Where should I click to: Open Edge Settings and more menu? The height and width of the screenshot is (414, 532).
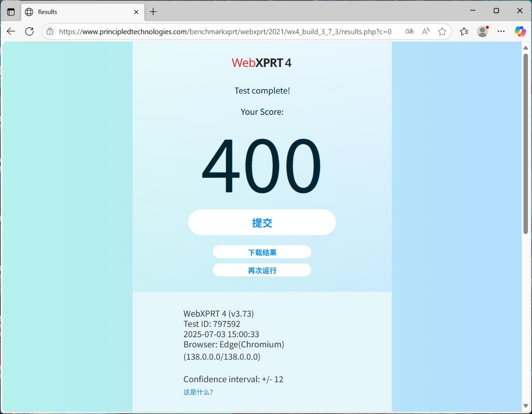[x=501, y=31]
